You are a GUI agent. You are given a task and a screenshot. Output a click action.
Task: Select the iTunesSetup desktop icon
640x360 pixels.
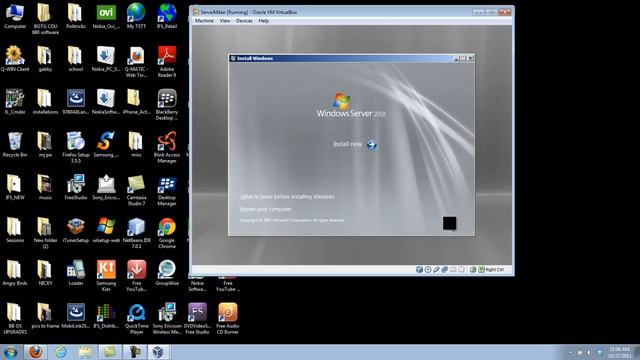coord(76,231)
